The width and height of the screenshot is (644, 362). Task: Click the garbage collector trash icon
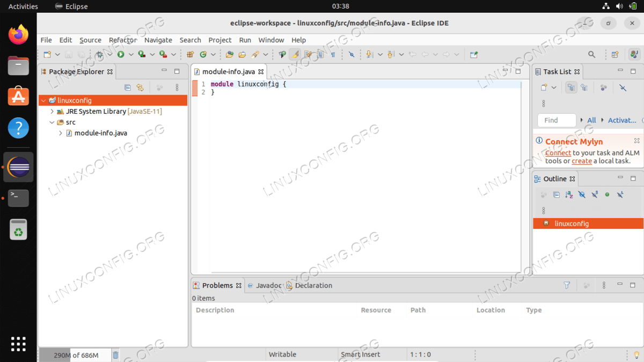115,354
